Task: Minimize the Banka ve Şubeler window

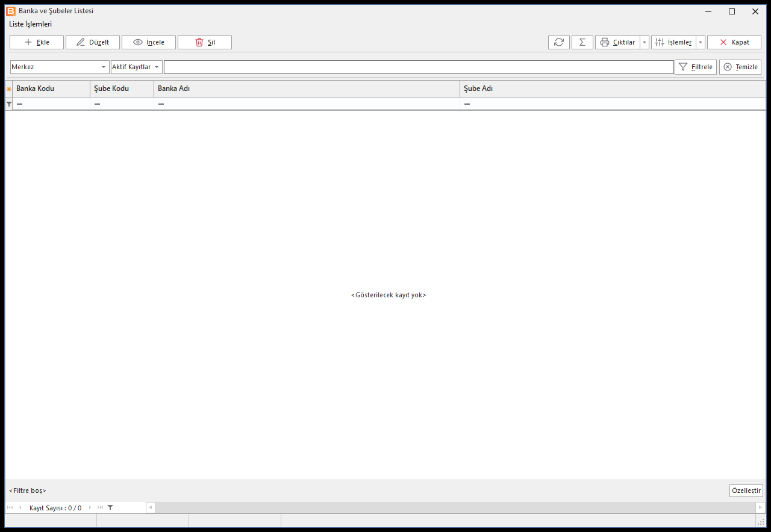Action: tap(709, 11)
